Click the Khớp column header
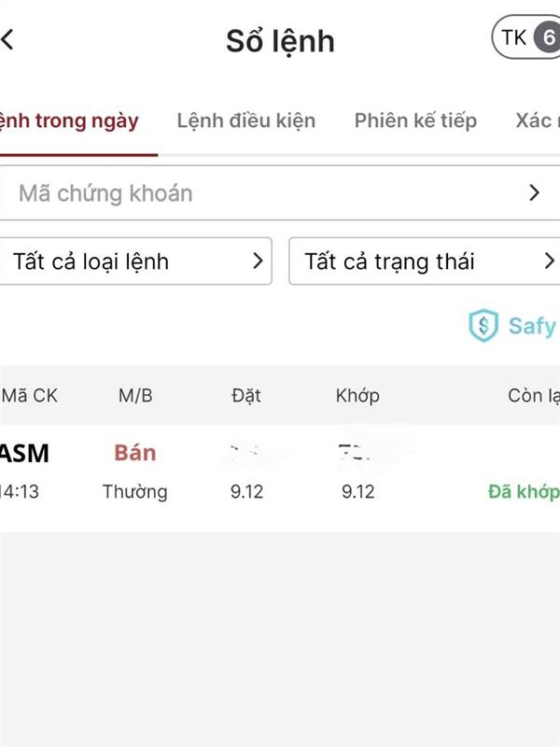Image resolution: width=560 pixels, height=747 pixels. pyautogui.click(x=357, y=396)
